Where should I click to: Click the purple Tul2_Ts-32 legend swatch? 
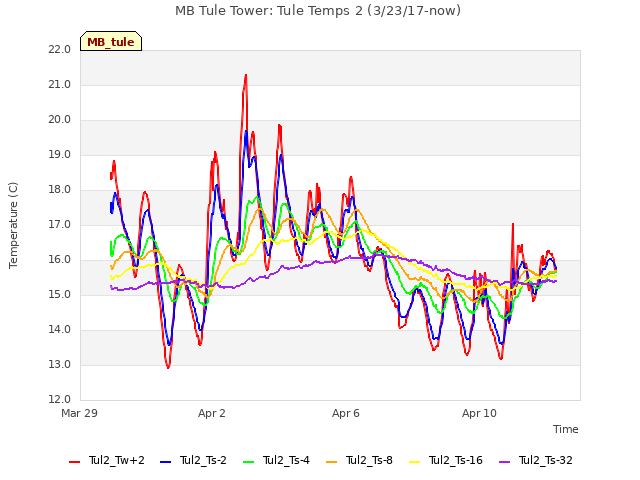[x=505, y=462]
